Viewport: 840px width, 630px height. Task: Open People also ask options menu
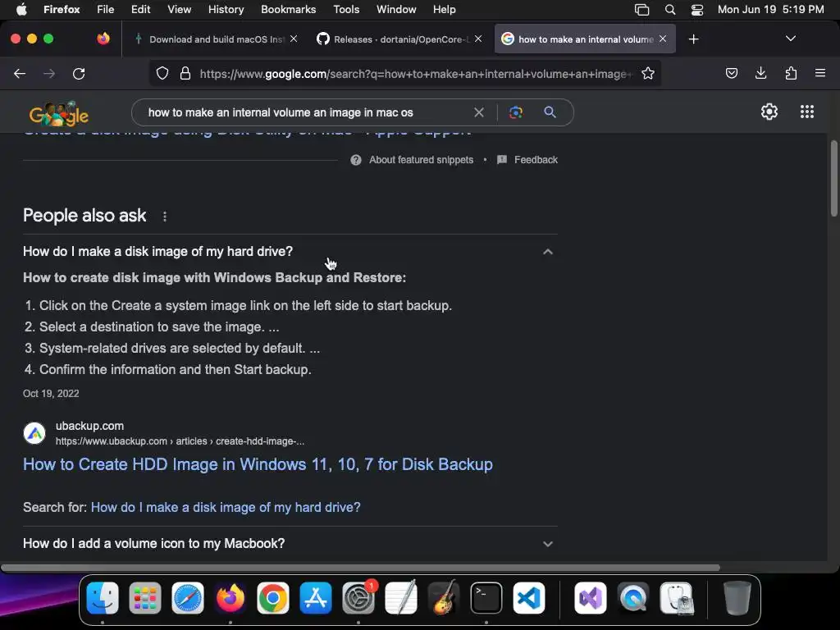point(165,217)
